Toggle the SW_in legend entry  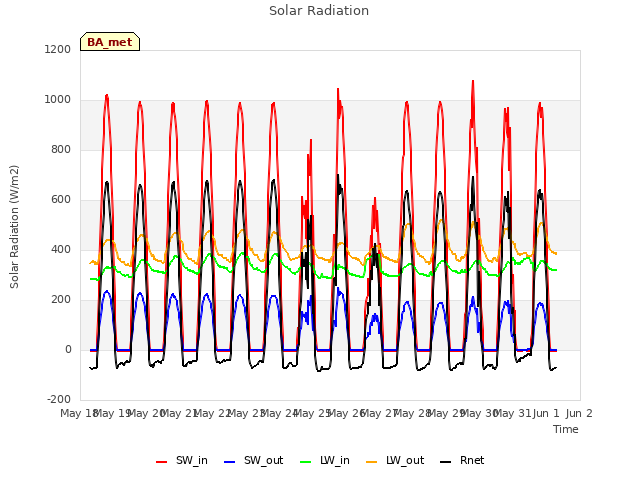(182, 461)
